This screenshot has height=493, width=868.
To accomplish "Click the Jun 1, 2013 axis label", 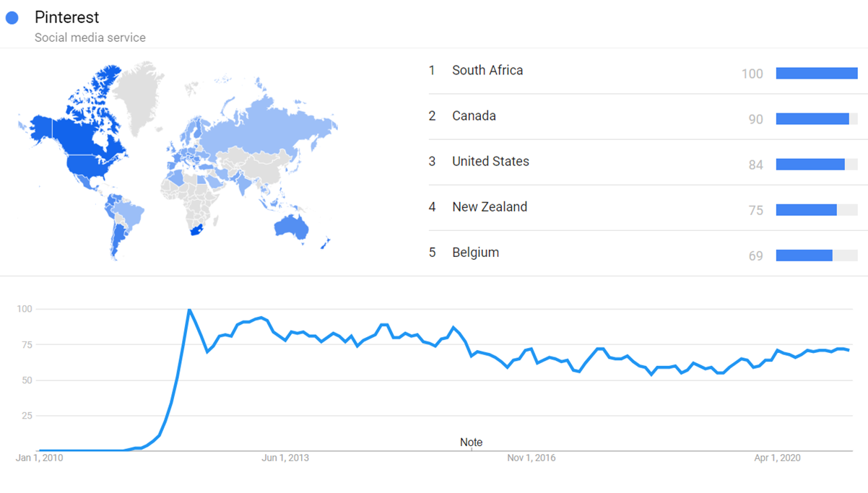I will coord(285,458).
